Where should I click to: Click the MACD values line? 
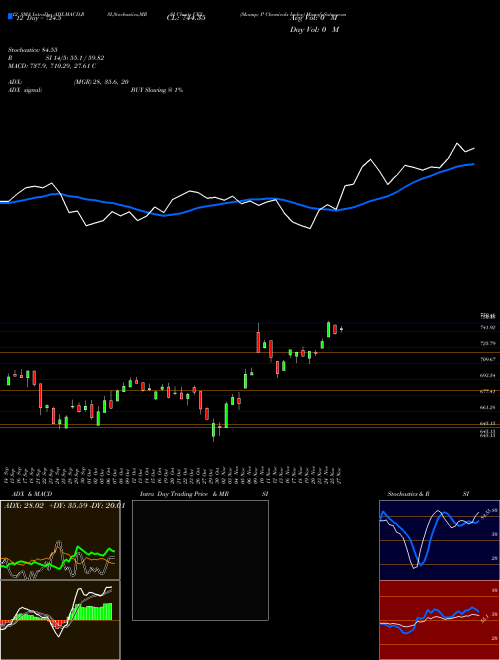[x=52, y=66]
